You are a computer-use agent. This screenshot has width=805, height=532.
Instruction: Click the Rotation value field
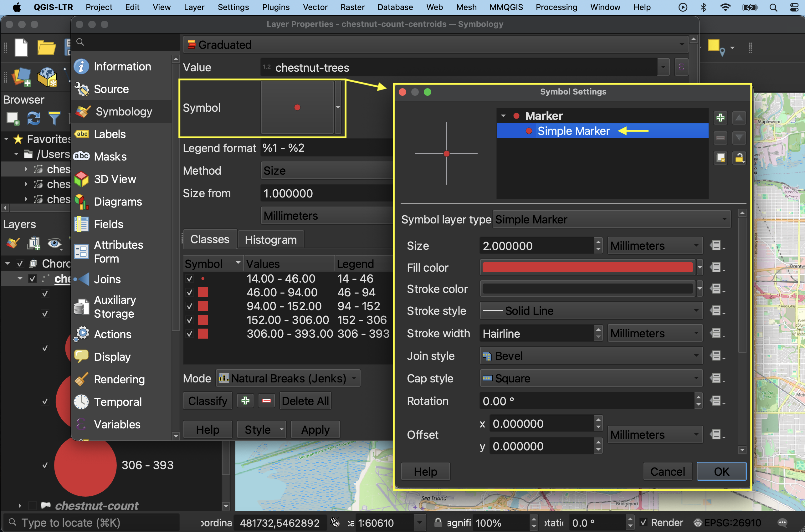[587, 401]
